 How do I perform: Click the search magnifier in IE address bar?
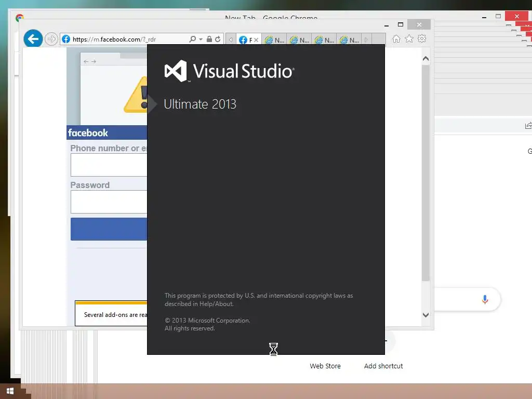coord(192,39)
